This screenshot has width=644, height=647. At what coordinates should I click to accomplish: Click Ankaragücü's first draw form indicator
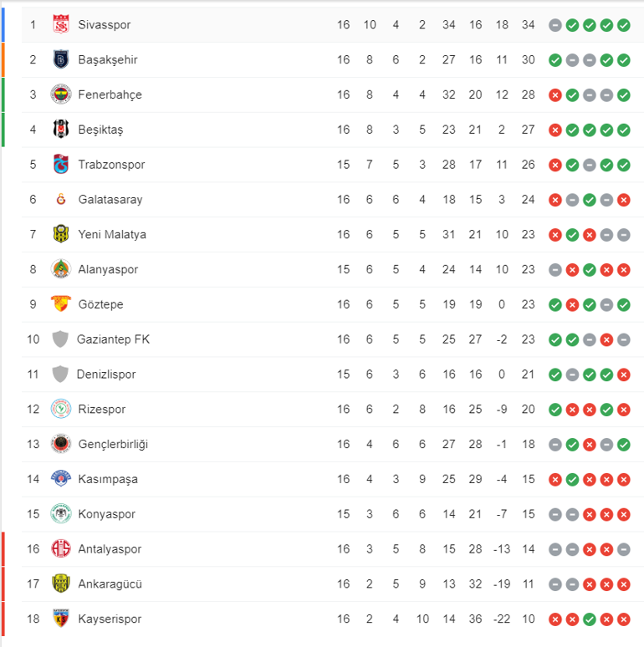(x=555, y=584)
